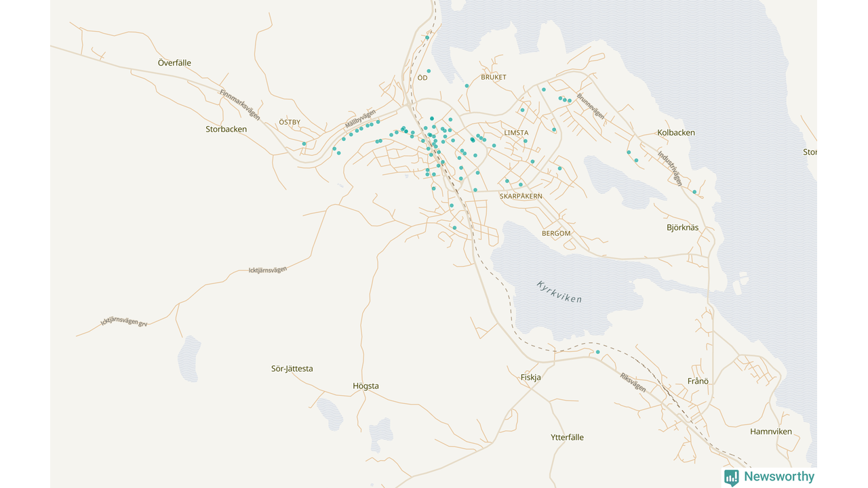868x488 pixels.
Task: Select the Ytterfälle place label
Action: click(567, 438)
